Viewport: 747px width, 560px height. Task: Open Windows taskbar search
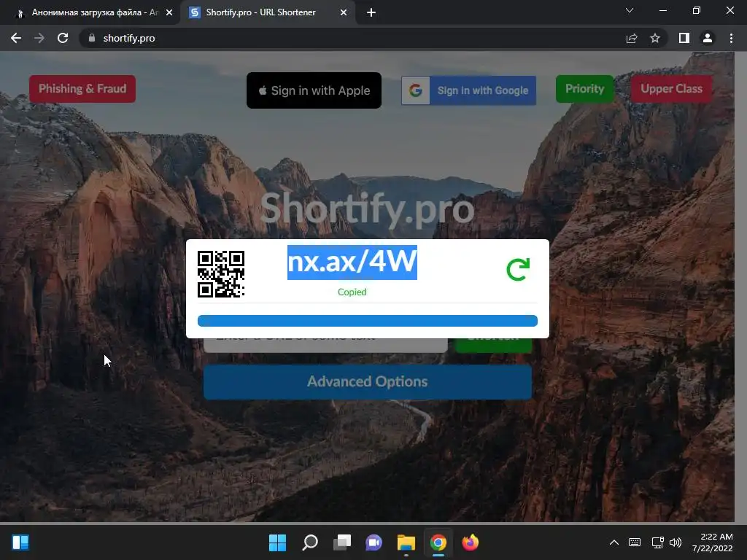309,542
